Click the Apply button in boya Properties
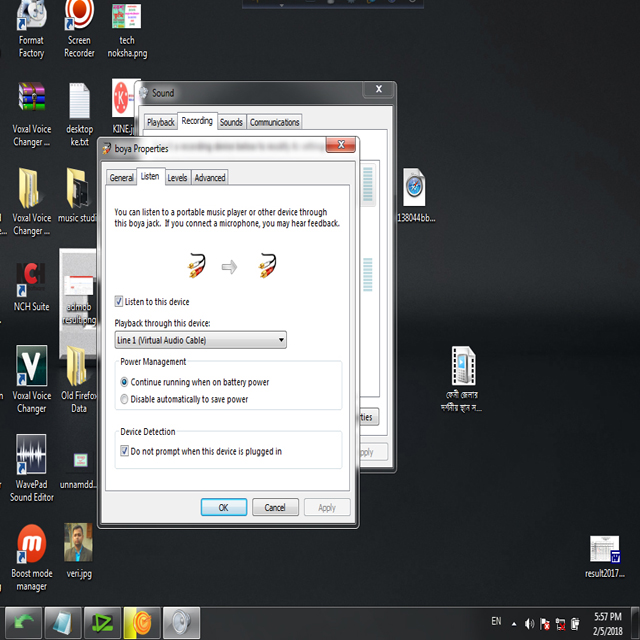Viewport: 640px width, 640px height. (327, 507)
